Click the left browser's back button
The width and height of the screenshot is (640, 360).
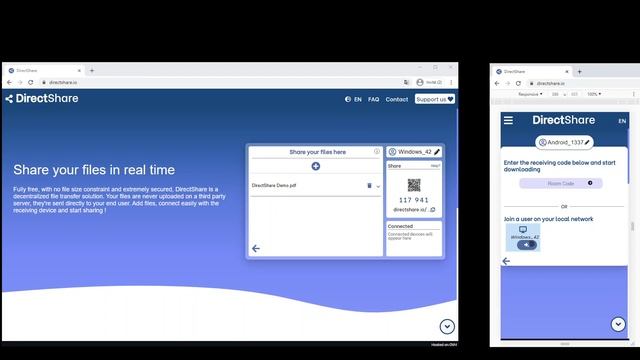pyautogui.click(x=9, y=82)
